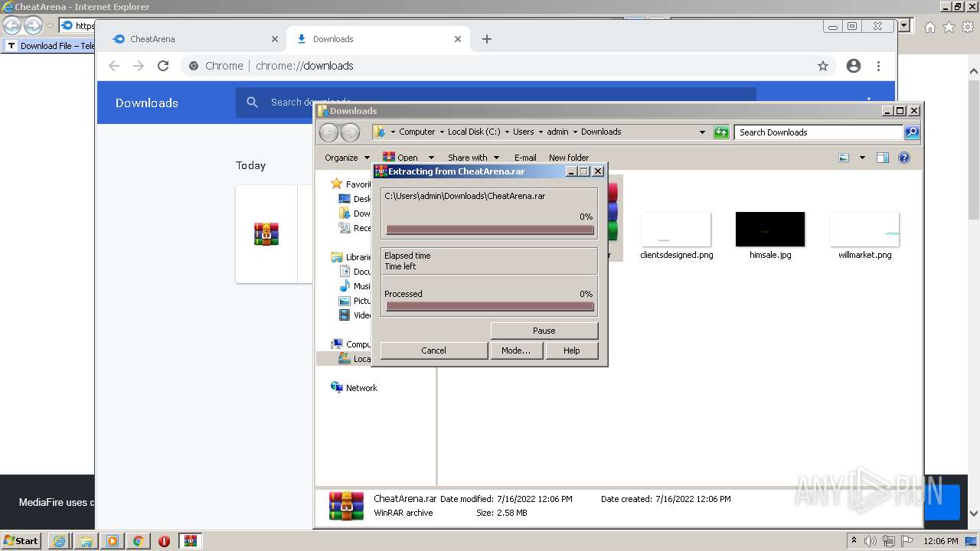The image size is (980, 551).
Task: Select the Download File Internet Explorer tab
Action: 49,46
